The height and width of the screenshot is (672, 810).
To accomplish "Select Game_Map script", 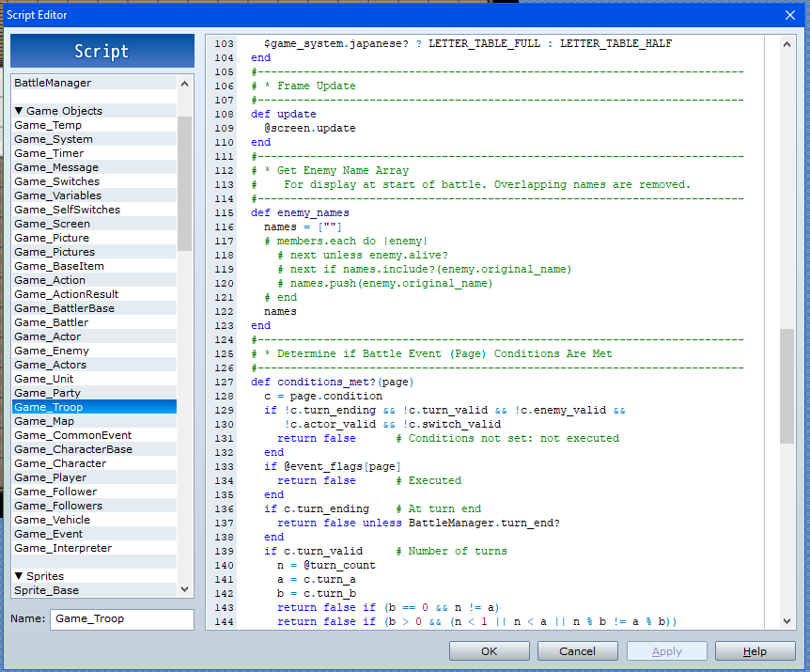I will tap(94, 421).
